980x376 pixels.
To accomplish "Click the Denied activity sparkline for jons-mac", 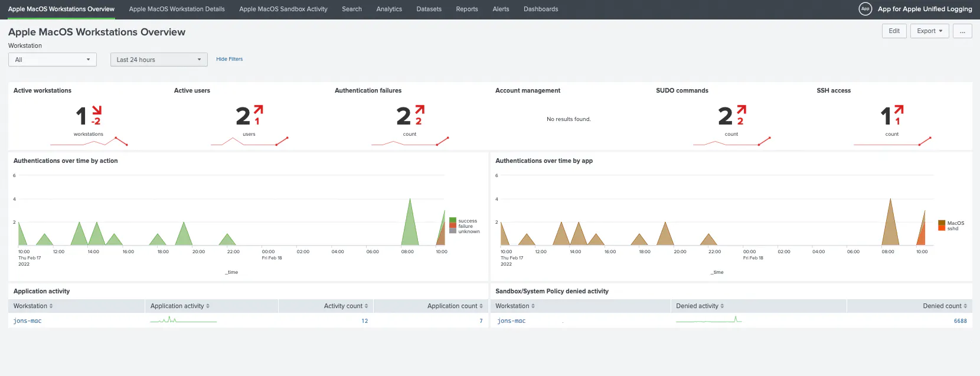I will pos(709,320).
